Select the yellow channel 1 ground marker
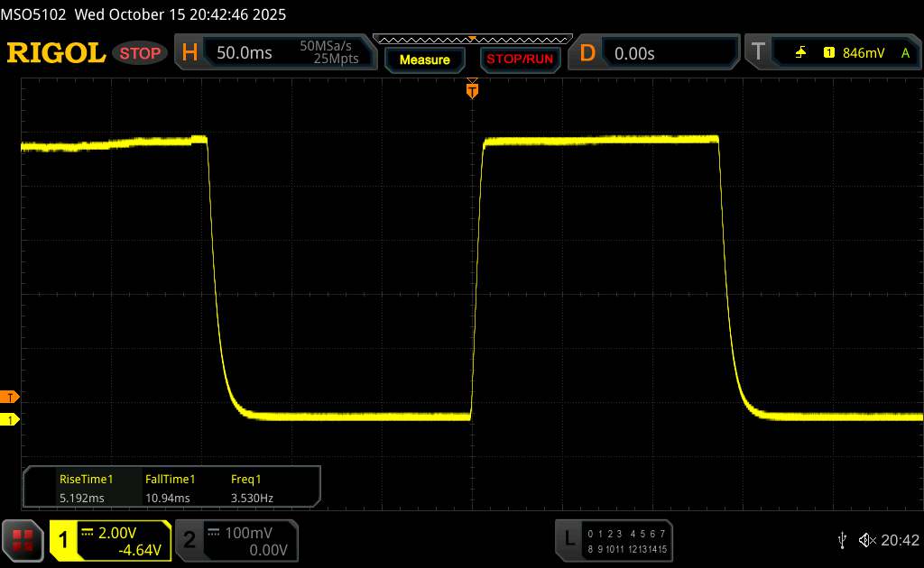The image size is (924, 568). pos(10,420)
